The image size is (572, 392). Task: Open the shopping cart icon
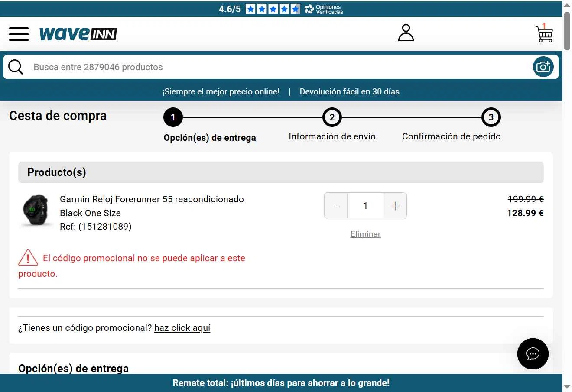click(544, 33)
